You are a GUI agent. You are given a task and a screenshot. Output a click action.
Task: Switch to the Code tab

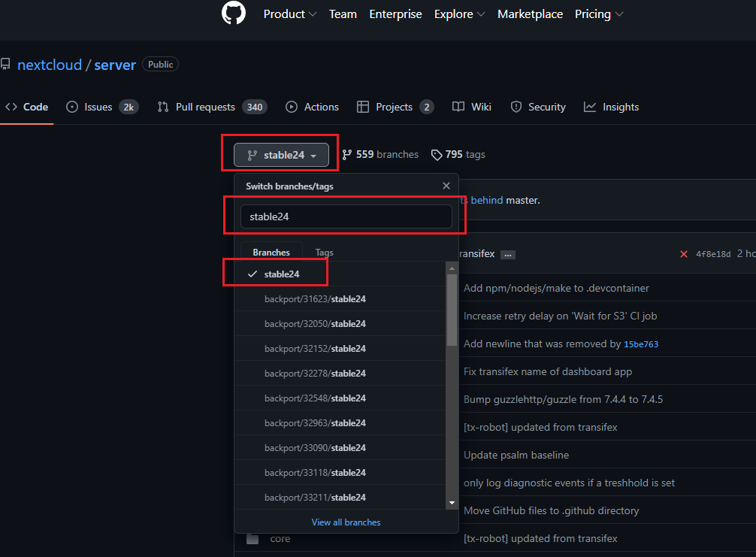(x=26, y=107)
